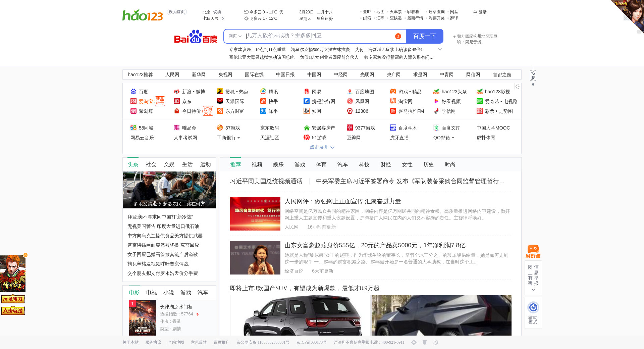Open the 游戏盒 game box icon

pyautogui.click(x=533, y=251)
